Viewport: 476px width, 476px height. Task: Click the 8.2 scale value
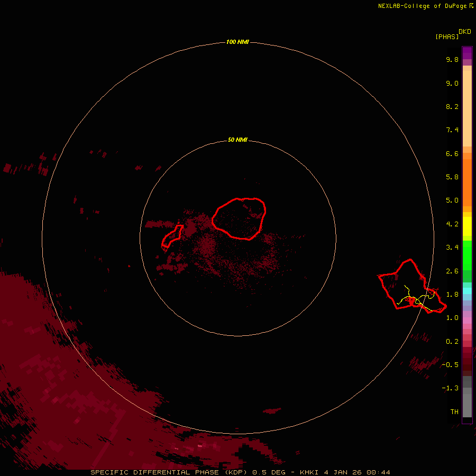tap(452, 106)
